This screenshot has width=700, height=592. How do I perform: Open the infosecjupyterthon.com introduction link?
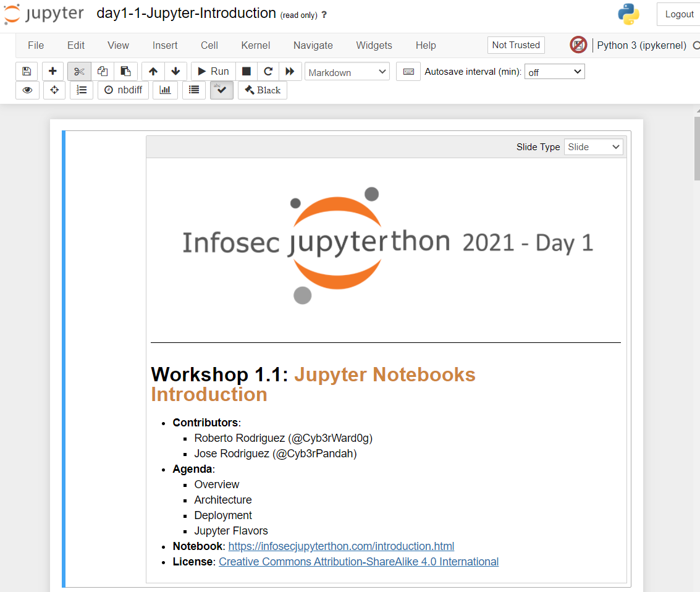[341, 546]
